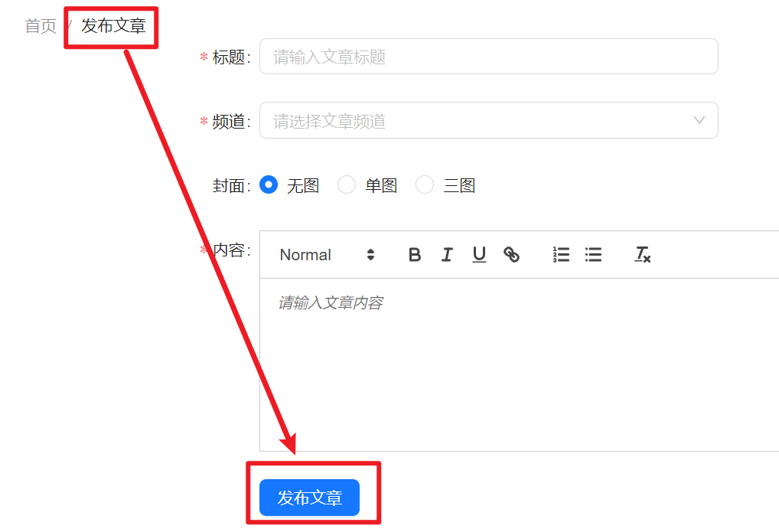Expand the Normal heading style picker
This screenshot has height=532, width=779.
click(x=327, y=255)
